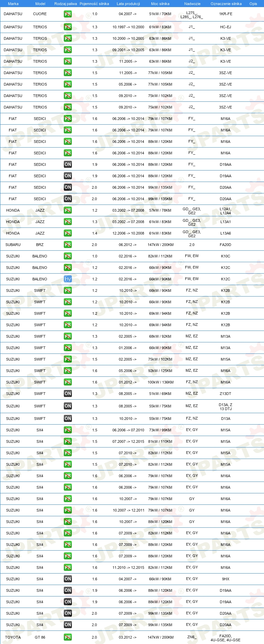The image size is (264, 644).
Task: Select the SUBARU brand cell
Action: pyautogui.click(x=13, y=245)
